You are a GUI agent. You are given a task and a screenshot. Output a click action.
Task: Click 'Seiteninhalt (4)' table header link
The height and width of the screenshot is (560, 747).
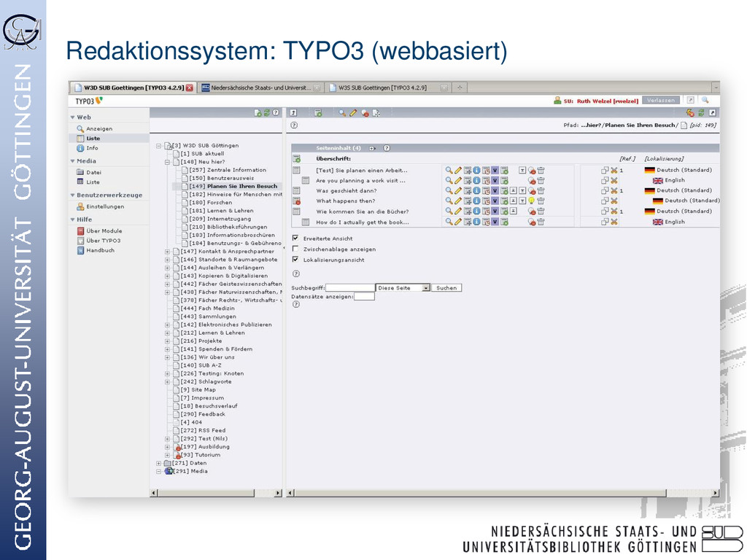[x=338, y=148]
